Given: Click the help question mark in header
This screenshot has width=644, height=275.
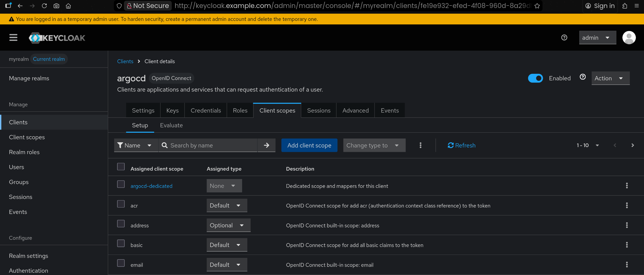Looking at the screenshot, I should click(x=564, y=38).
